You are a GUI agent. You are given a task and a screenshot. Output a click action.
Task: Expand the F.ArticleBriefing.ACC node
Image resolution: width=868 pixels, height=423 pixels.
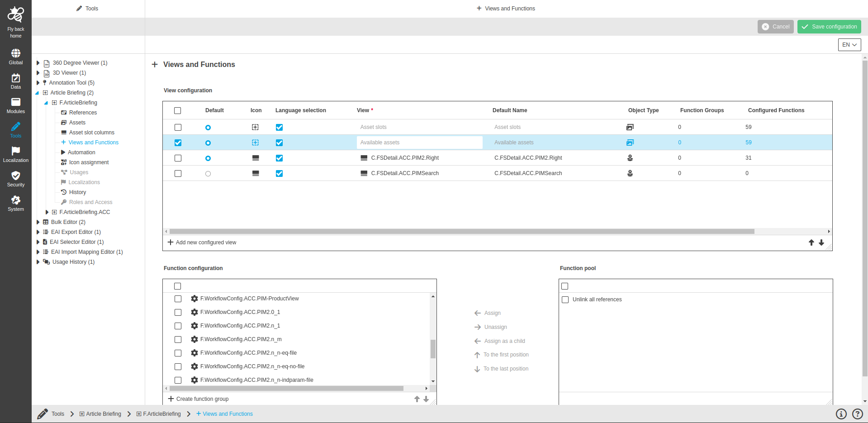point(47,212)
